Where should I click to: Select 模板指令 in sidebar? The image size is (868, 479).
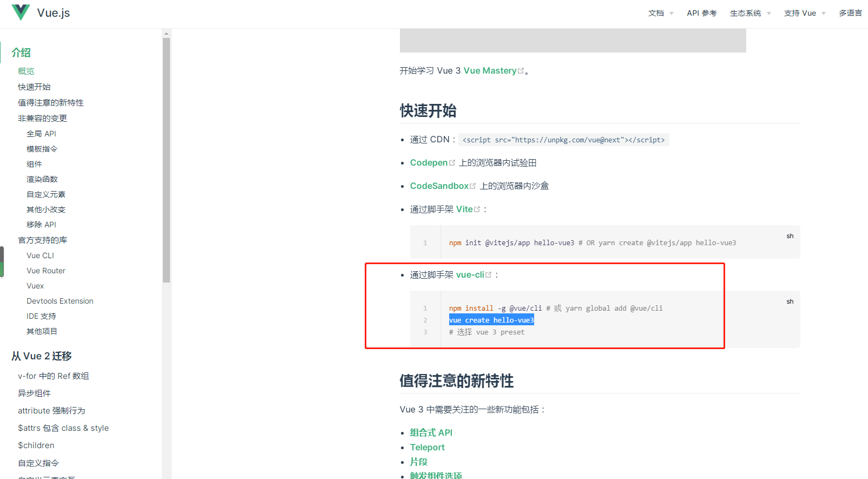click(42, 149)
